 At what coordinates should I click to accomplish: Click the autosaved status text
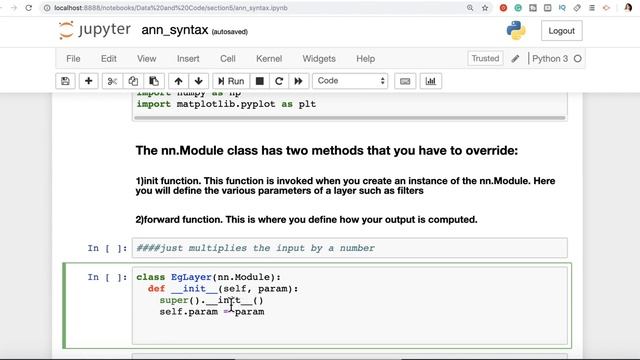tap(229, 32)
